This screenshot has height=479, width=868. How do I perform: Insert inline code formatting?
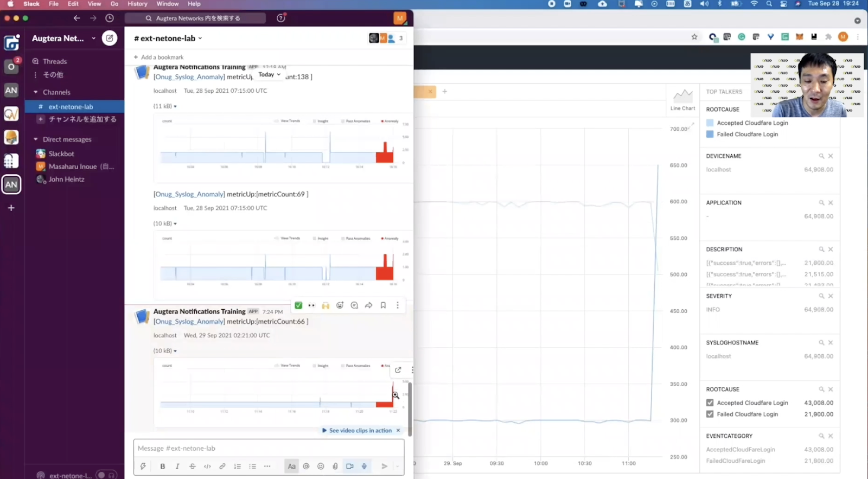click(207, 466)
